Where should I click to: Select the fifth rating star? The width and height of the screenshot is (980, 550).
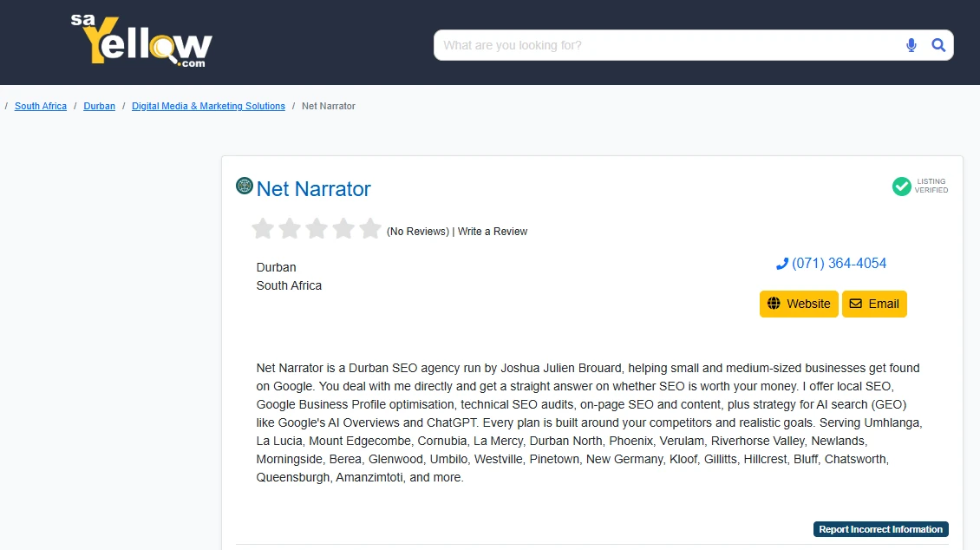coord(370,229)
